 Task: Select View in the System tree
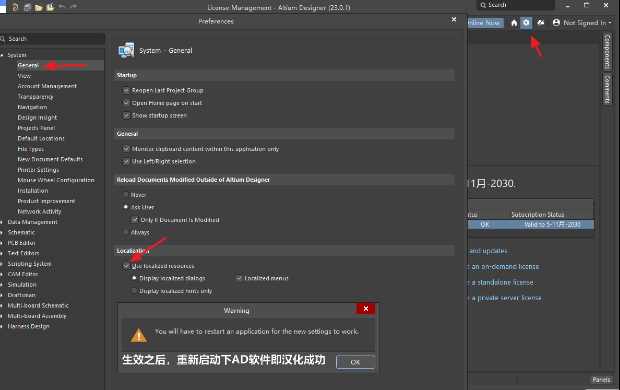(24, 76)
